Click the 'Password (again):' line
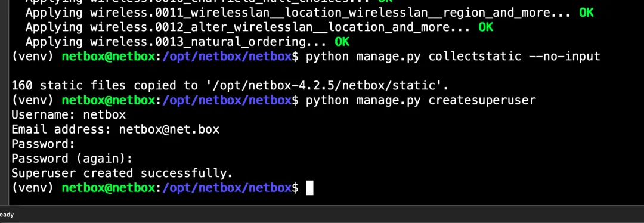The image size is (644, 223). (72, 159)
